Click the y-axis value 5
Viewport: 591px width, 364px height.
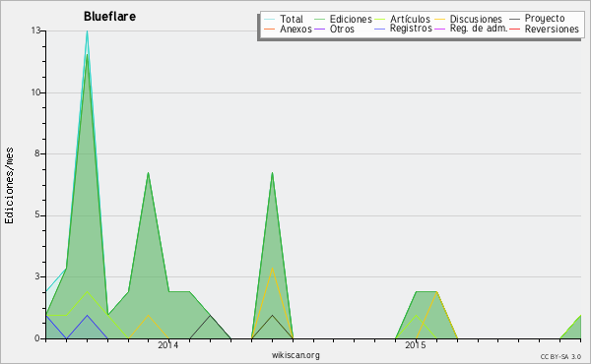click(37, 214)
